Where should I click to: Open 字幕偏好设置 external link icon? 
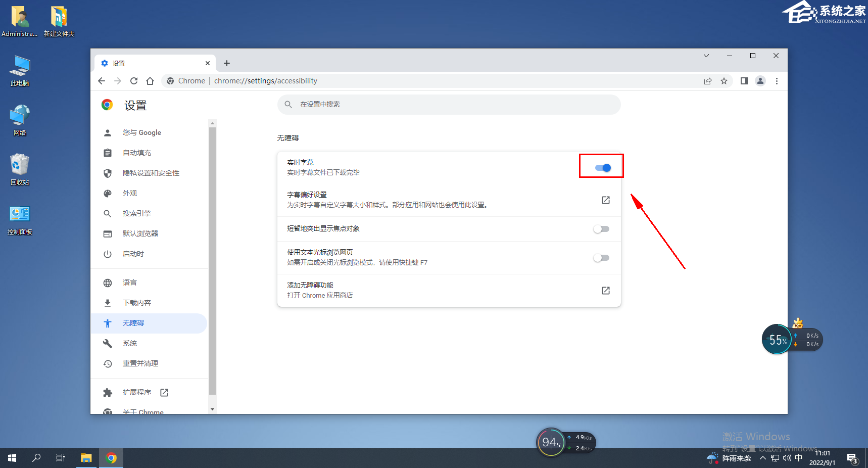point(606,200)
